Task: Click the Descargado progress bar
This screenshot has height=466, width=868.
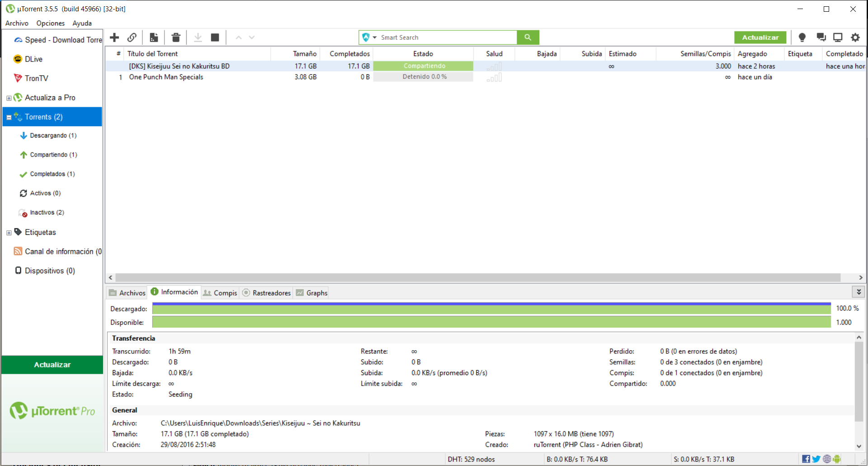Action: (491, 309)
